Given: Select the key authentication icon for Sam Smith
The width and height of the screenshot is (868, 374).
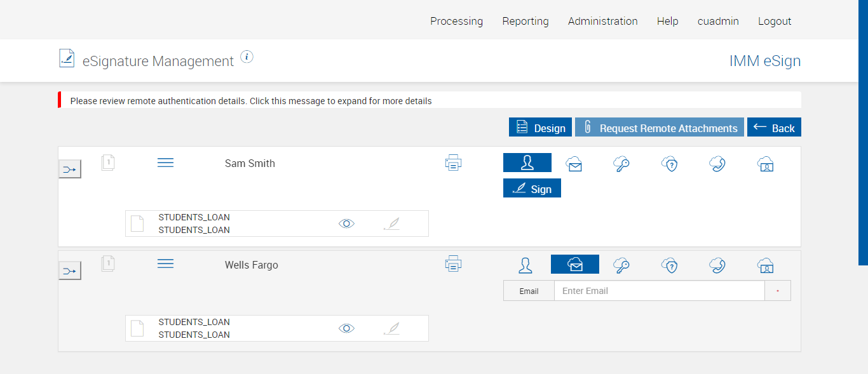Looking at the screenshot, I should tap(621, 164).
